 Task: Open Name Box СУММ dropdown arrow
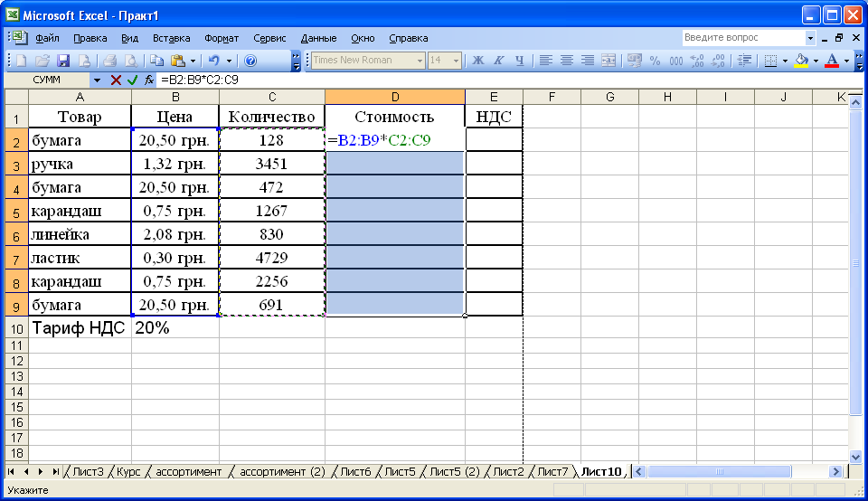tap(97, 80)
